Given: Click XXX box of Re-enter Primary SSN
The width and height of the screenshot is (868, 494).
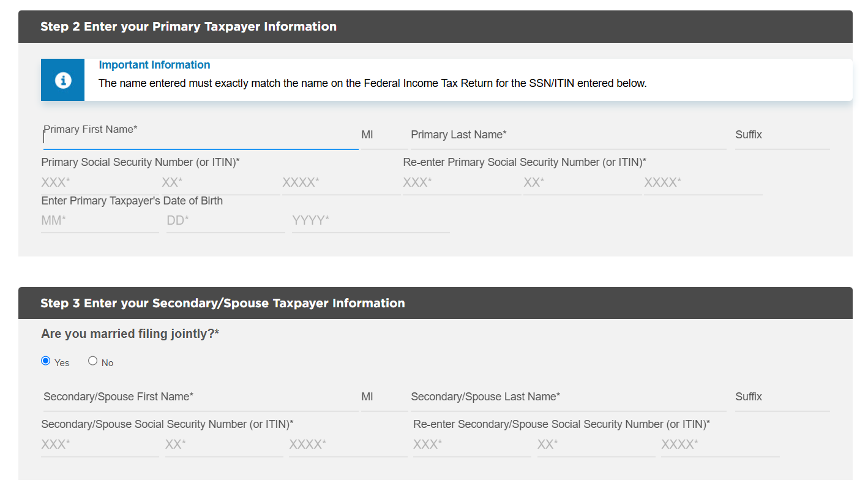Looking at the screenshot, I should pos(462,182).
